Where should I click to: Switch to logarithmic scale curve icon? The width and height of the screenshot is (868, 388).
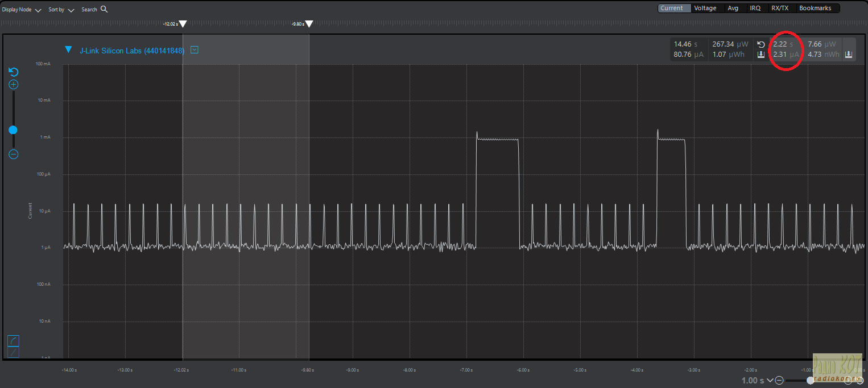(13, 341)
